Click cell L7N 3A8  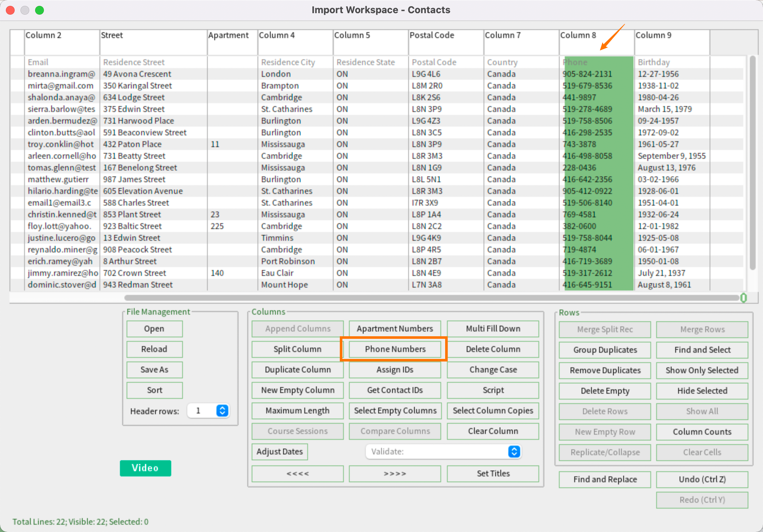446,285
